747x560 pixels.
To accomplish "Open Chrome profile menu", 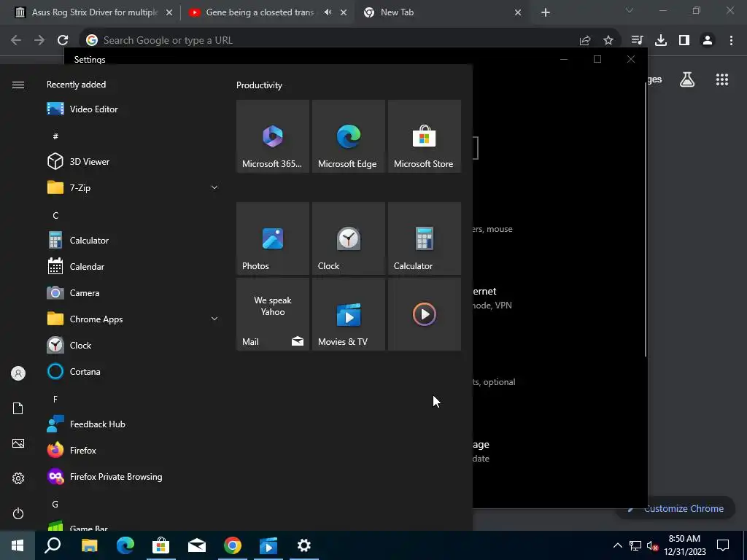I will (x=708, y=41).
